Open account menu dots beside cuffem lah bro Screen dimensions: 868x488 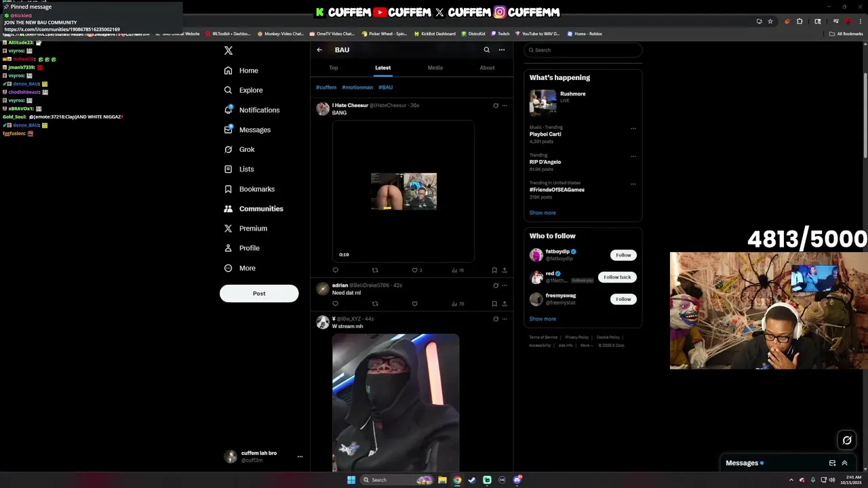(x=300, y=457)
